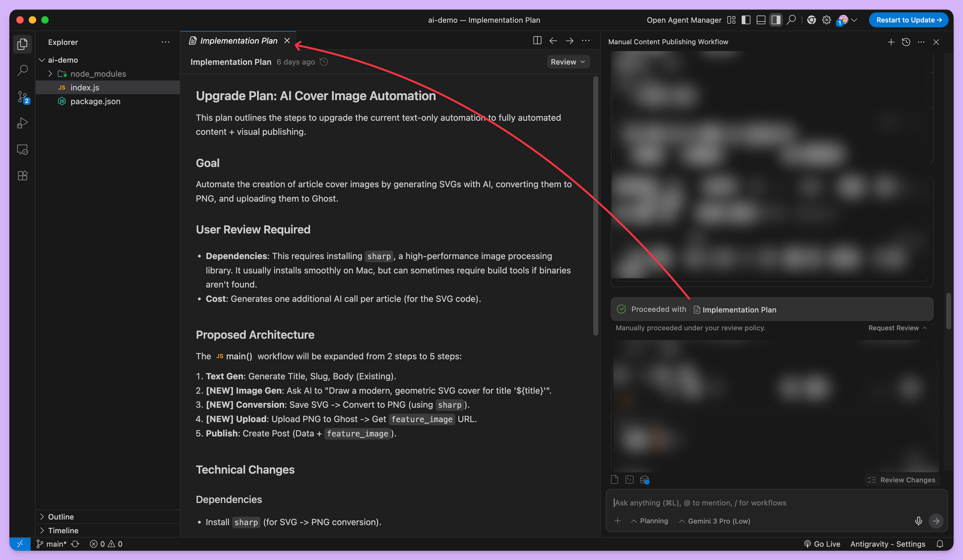
Task: Toggle the bottom panel layout icon
Action: click(x=761, y=20)
